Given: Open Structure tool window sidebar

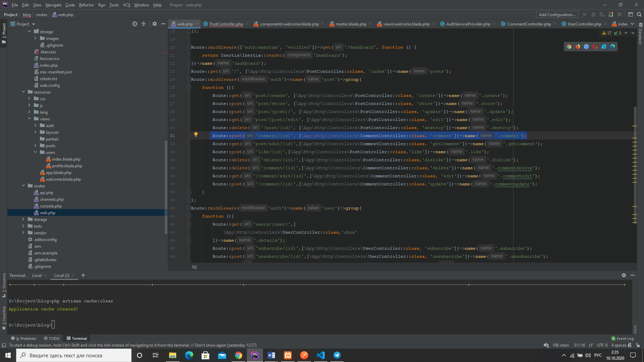Looking at the screenshot, I should click(x=4, y=286).
